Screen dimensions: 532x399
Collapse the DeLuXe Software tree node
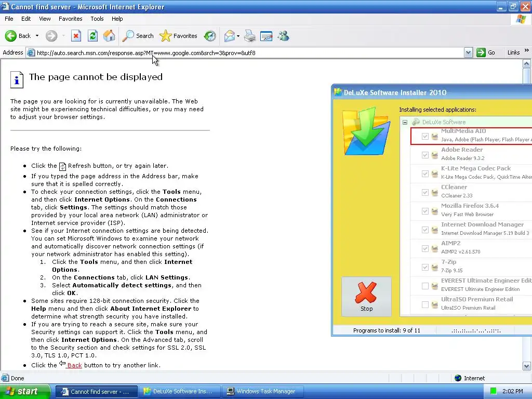pyautogui.click(x=405, y=122)
